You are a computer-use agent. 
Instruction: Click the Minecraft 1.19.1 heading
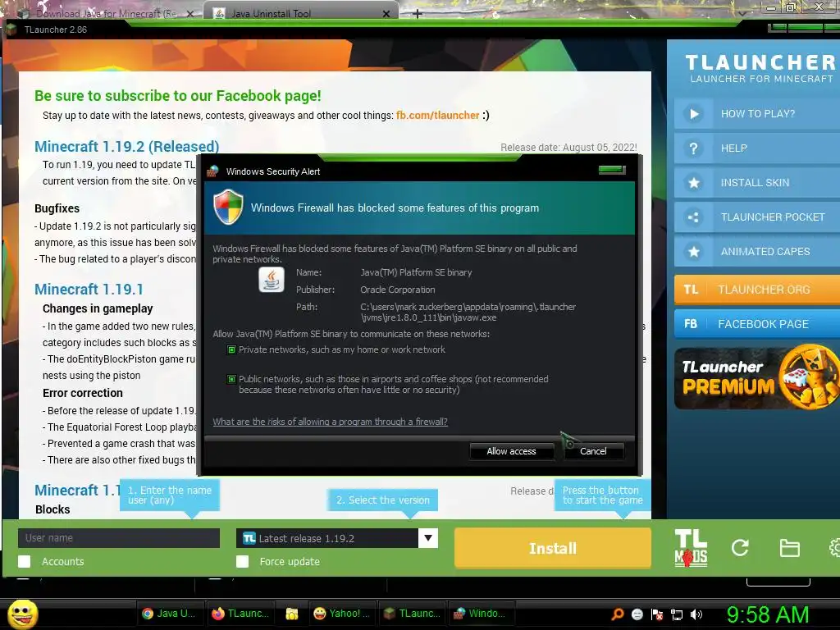89,290
